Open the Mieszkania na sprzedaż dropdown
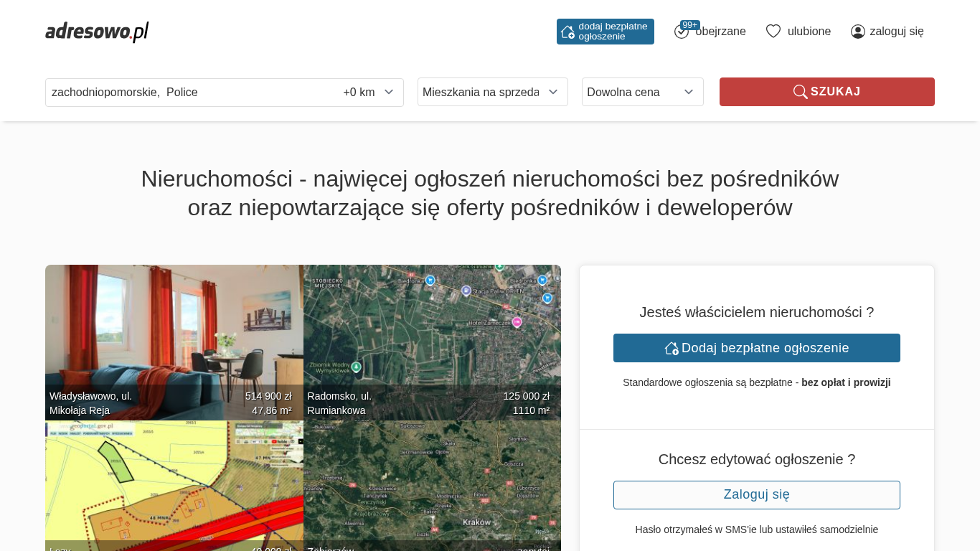Screen dimensions: 980x551 coord(492,92)
